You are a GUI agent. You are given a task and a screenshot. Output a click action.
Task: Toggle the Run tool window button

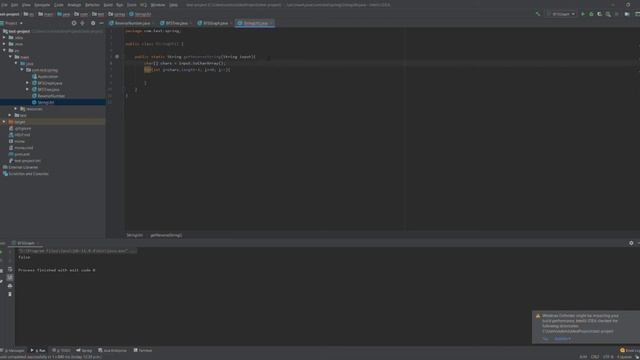(38, 350)
